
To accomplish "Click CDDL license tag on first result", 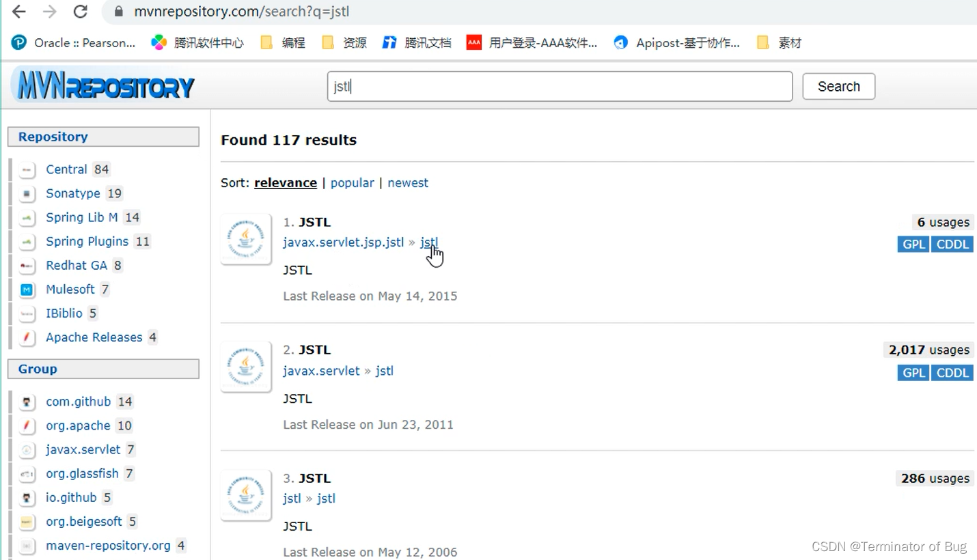I will pos(952,244).
